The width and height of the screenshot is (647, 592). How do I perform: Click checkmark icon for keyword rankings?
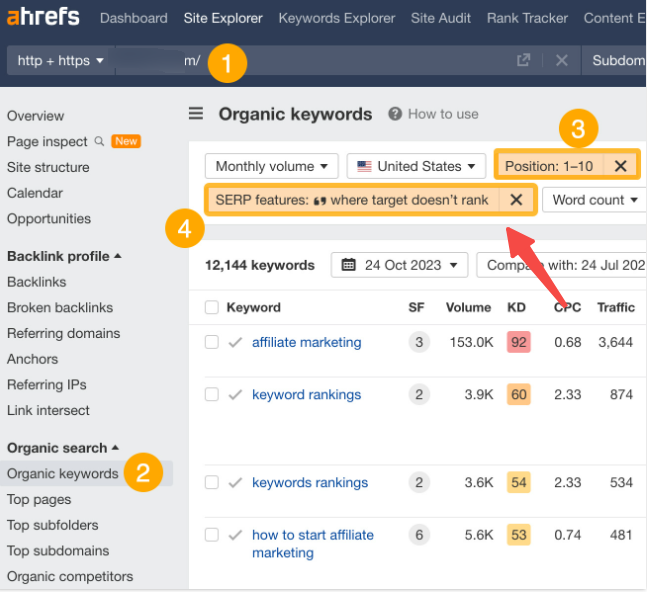pos(235,394)
